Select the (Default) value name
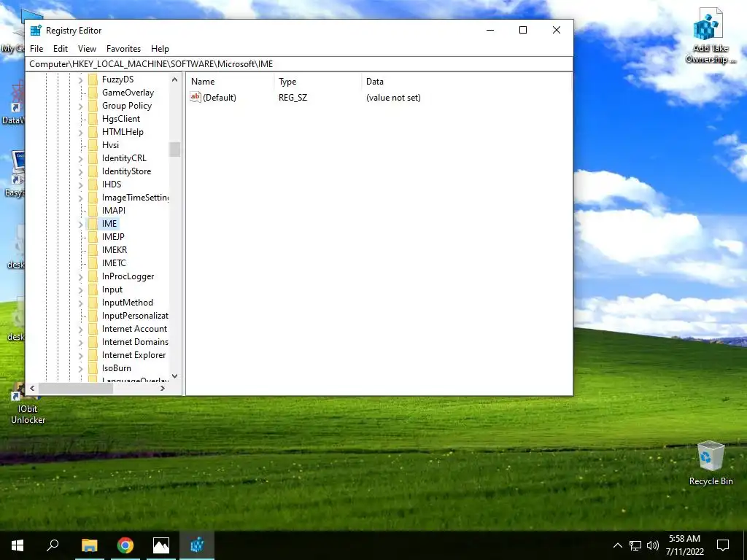The image size is (747, 560). (x=219, y=98)
